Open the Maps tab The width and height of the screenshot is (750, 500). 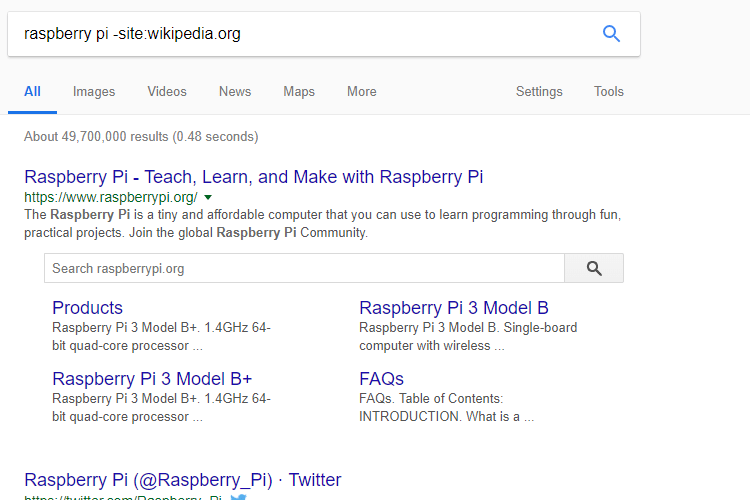coord(299,91)
